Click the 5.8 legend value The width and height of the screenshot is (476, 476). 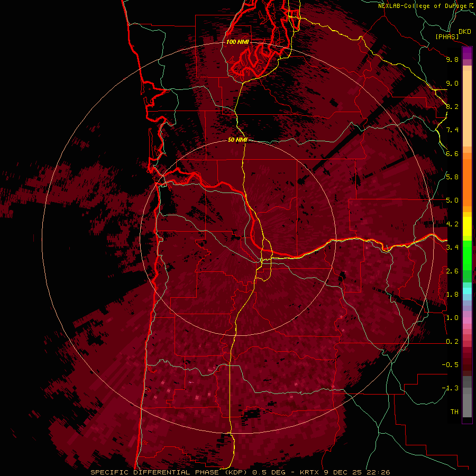pyautogui.click(x=452, y=177)
